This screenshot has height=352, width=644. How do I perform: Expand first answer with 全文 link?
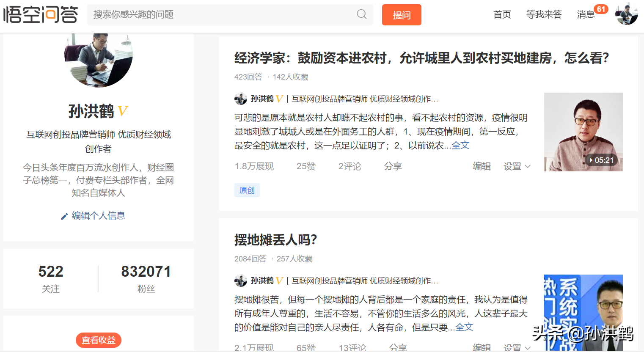click(x=461, y=146)
